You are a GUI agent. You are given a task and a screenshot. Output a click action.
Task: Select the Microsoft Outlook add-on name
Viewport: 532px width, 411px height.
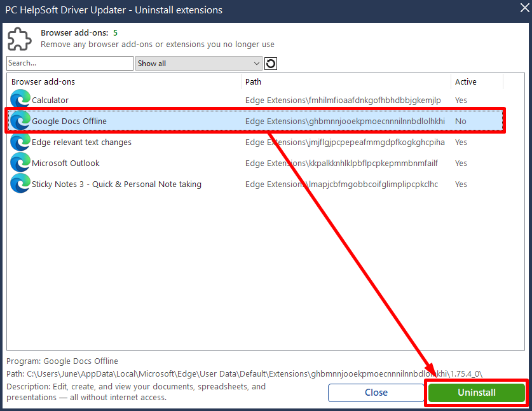pyautogui.click(x=65, y=164)
